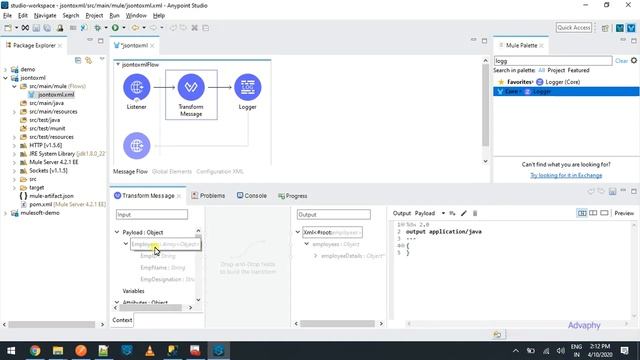Click the link with editor icon in Package Explorer

[89, 60]
